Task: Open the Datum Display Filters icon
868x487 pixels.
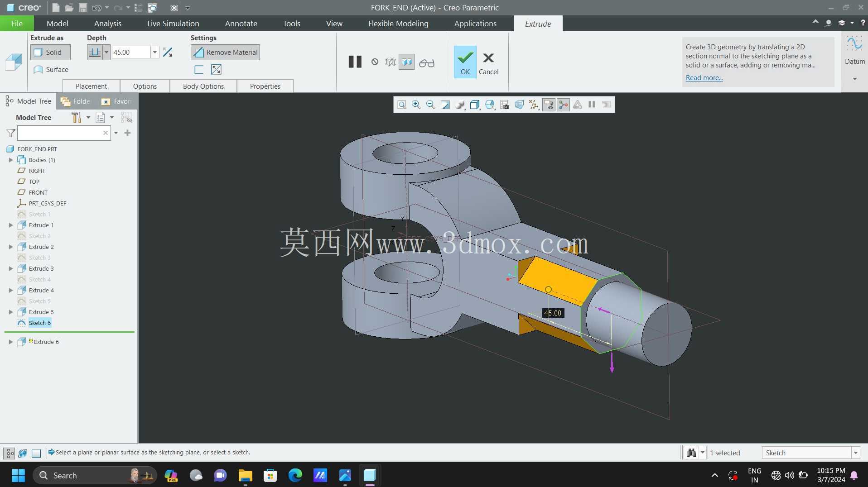Action: pos(534,105)
